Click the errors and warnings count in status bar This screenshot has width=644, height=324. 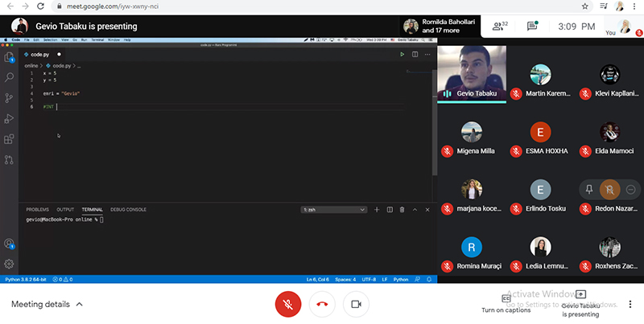click(63, 279)
